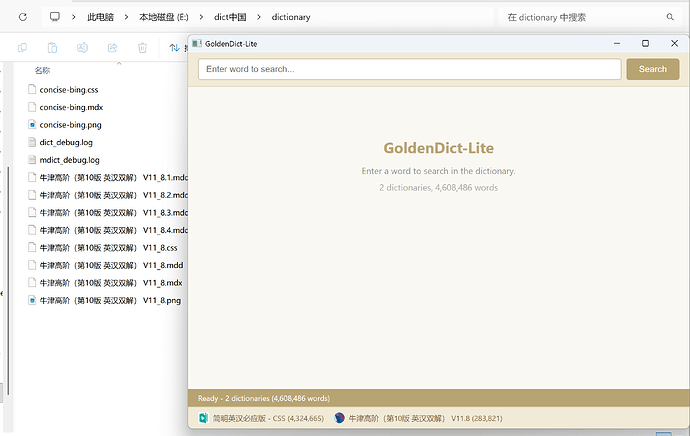
Task: Sort by the 名称 column header
Action: click(x=42, y=70)
